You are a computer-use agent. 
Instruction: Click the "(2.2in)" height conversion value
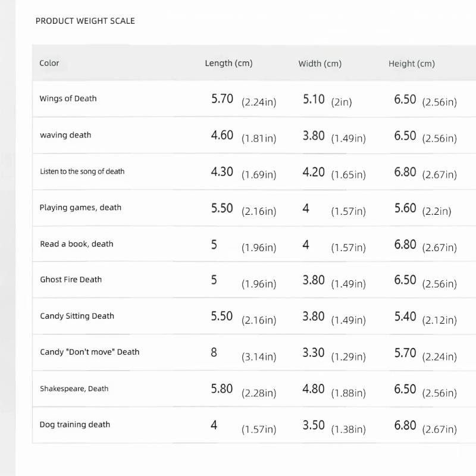(437, 211)
